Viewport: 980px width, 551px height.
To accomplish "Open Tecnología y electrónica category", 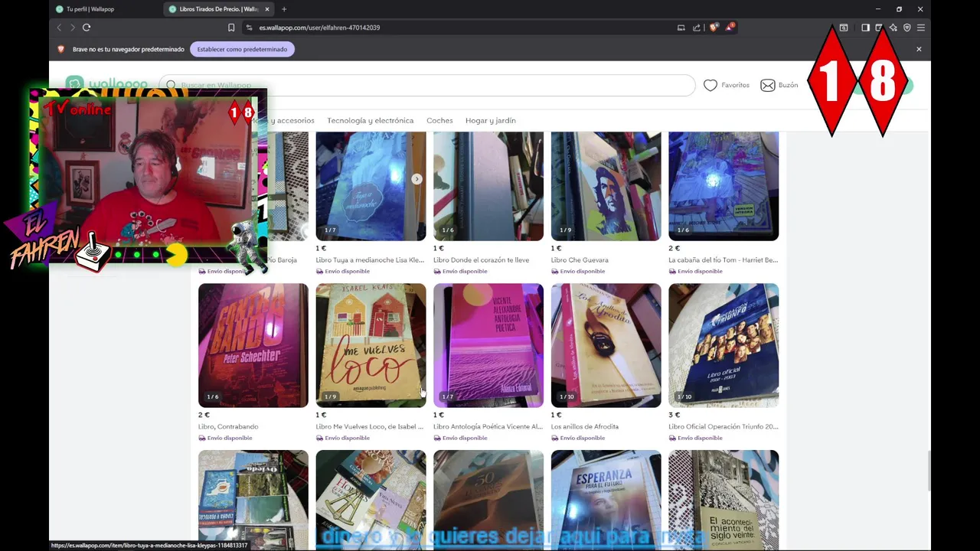I will 370,120.
